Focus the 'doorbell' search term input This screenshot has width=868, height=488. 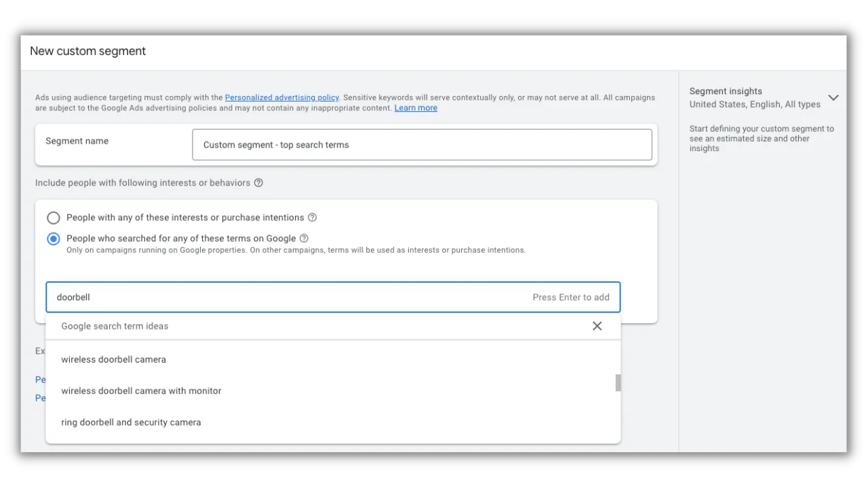(x=333, y=297)
